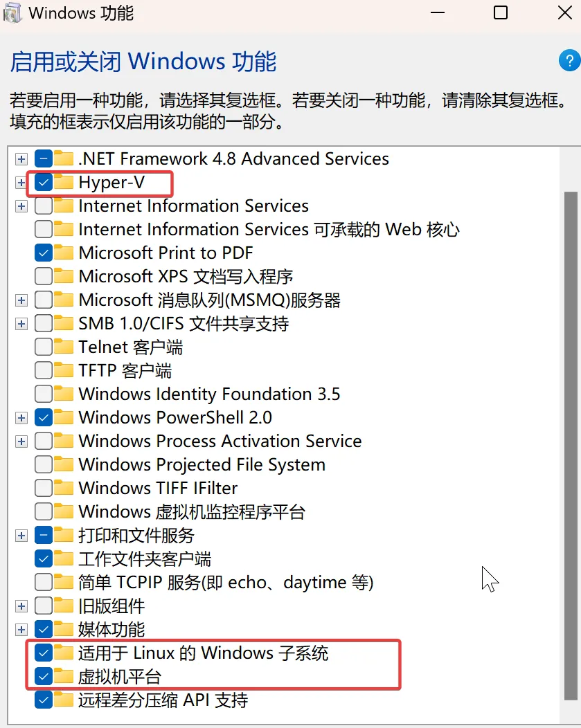Click the blue help question mark icon
581x728 pixels.
568,62
